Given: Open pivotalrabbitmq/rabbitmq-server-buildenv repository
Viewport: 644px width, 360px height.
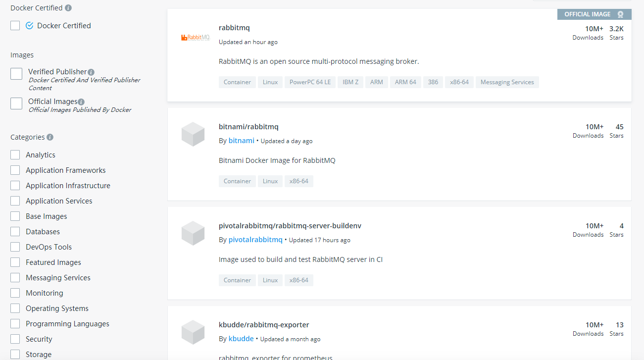Looking at the screenshot, I should pyautogui.click(x=290, y=226).
